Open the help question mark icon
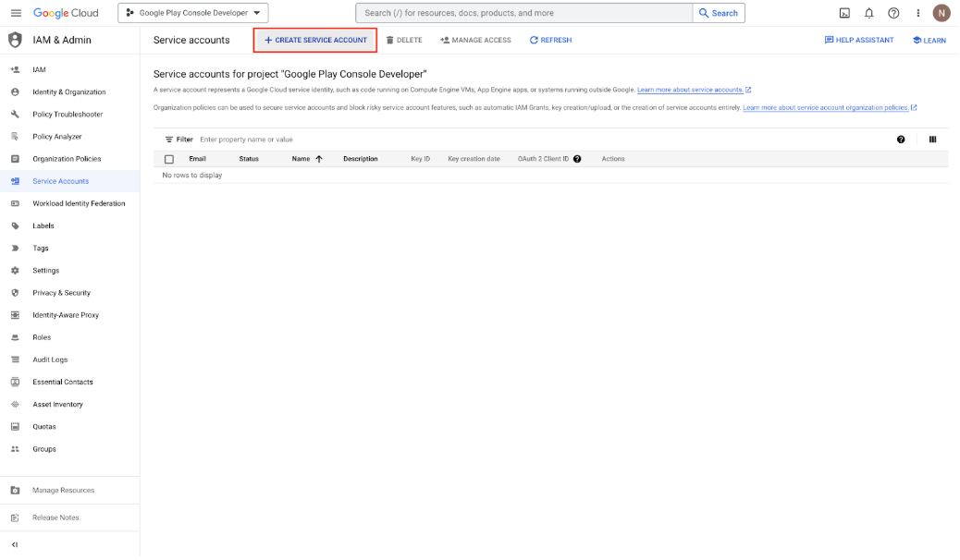This screenshot has width=960, height=560. click(893, 13)
